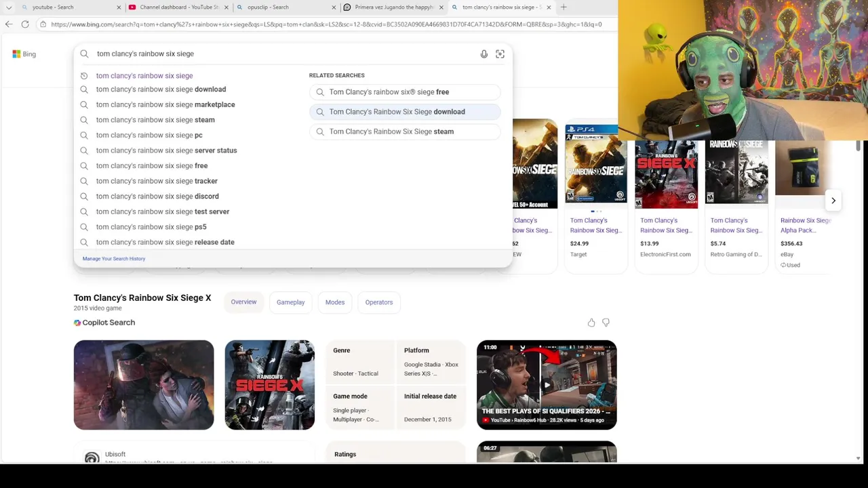This screenshot has width=868, height=488.
Task: Click the Copilot Search label
Action: [x=108, y=323]
